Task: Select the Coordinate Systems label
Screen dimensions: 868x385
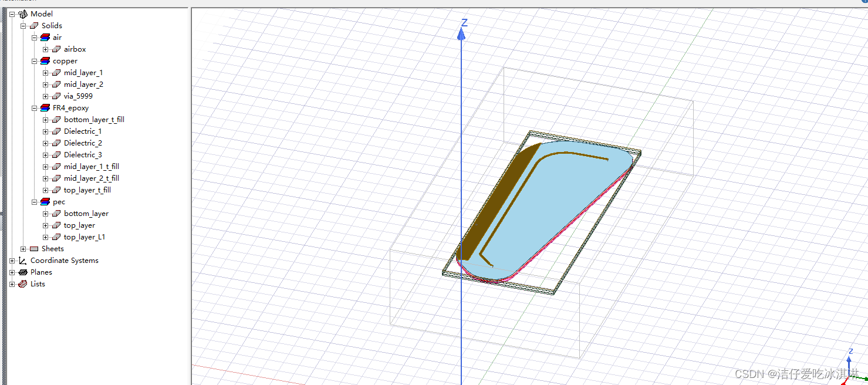Action: pos(65,261)
